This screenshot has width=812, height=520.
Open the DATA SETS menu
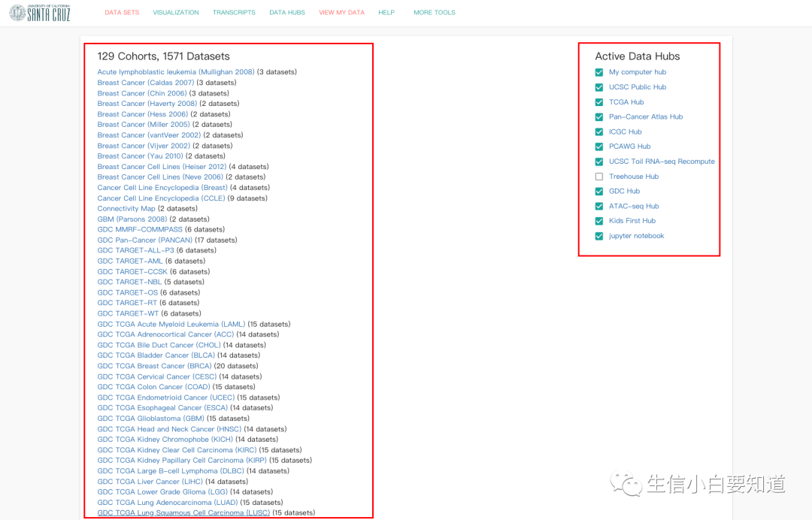coord(122,13)
